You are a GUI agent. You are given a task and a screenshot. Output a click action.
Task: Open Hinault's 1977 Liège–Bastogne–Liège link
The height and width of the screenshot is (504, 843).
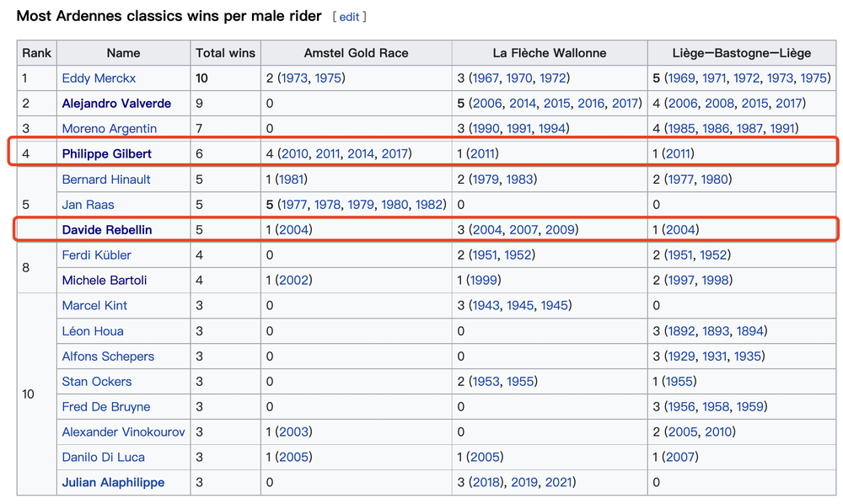coord(680,179)
